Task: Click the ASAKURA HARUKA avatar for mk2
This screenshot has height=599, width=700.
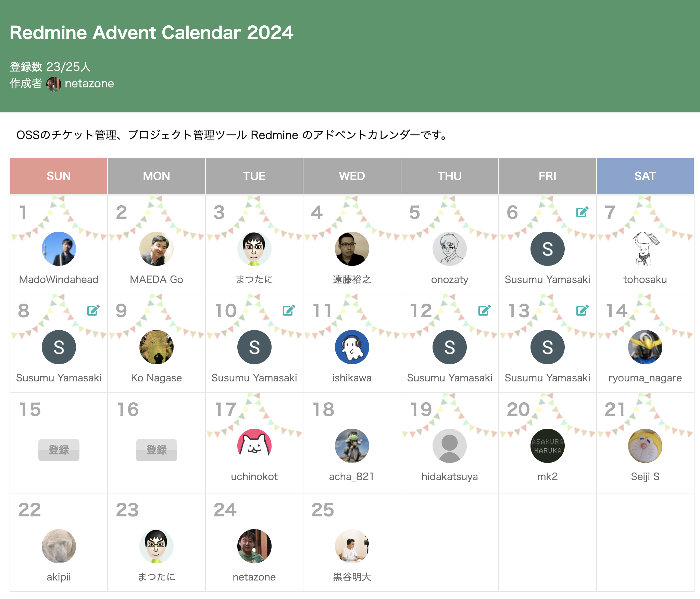Action: tap(547, 445)
